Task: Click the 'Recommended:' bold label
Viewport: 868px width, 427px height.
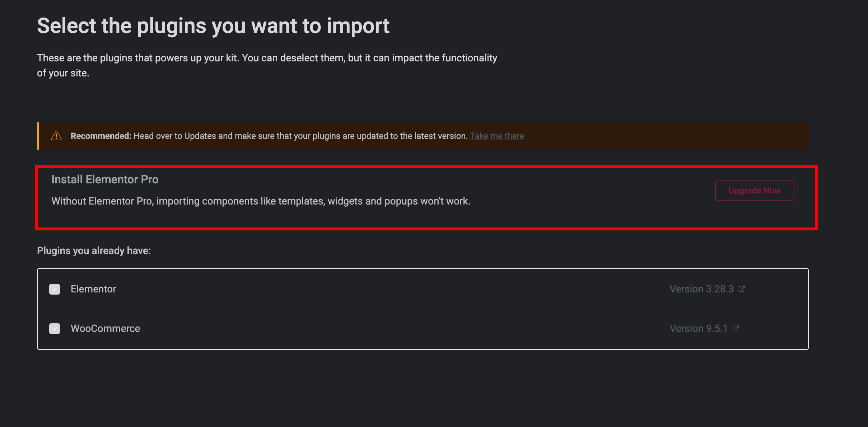Action: 101,136
